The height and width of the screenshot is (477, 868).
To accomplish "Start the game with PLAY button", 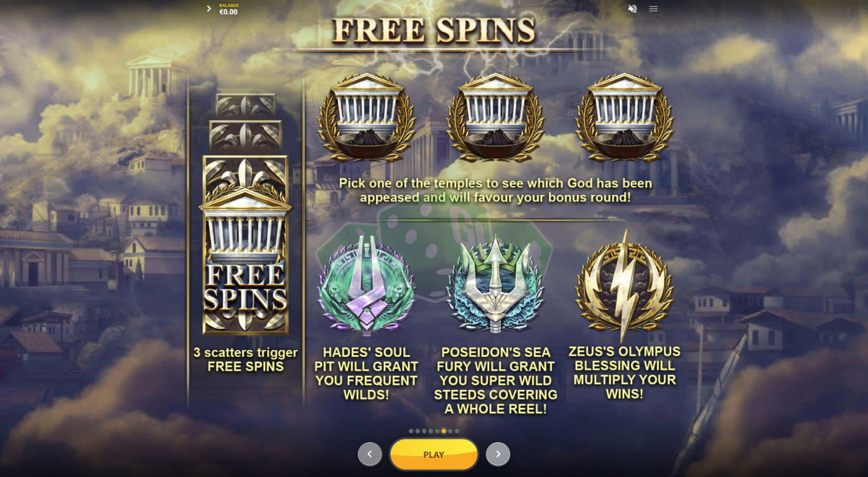I will tap(434, 454).
